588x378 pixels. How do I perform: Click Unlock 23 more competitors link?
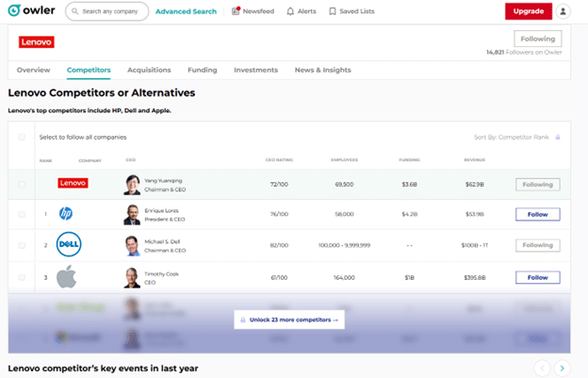point(289,320)
